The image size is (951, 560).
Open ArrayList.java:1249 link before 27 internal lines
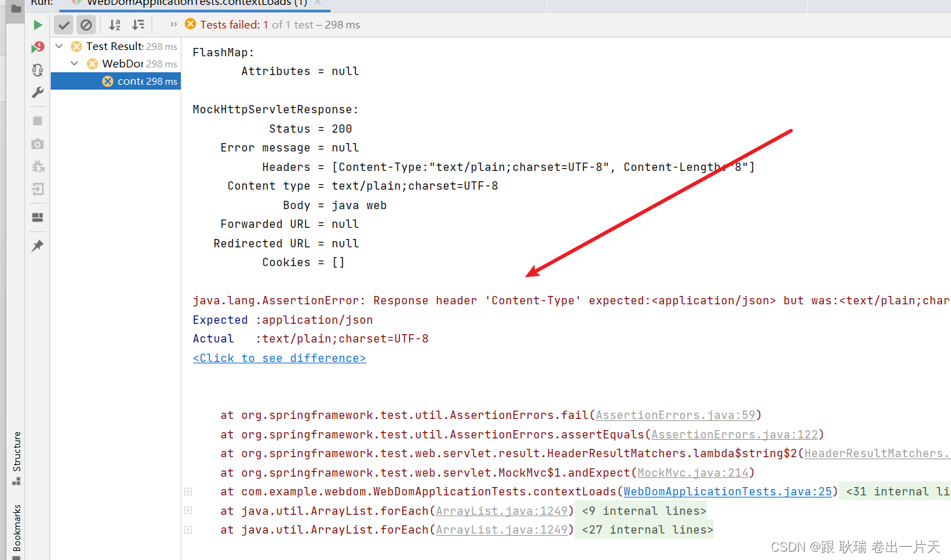501,530
